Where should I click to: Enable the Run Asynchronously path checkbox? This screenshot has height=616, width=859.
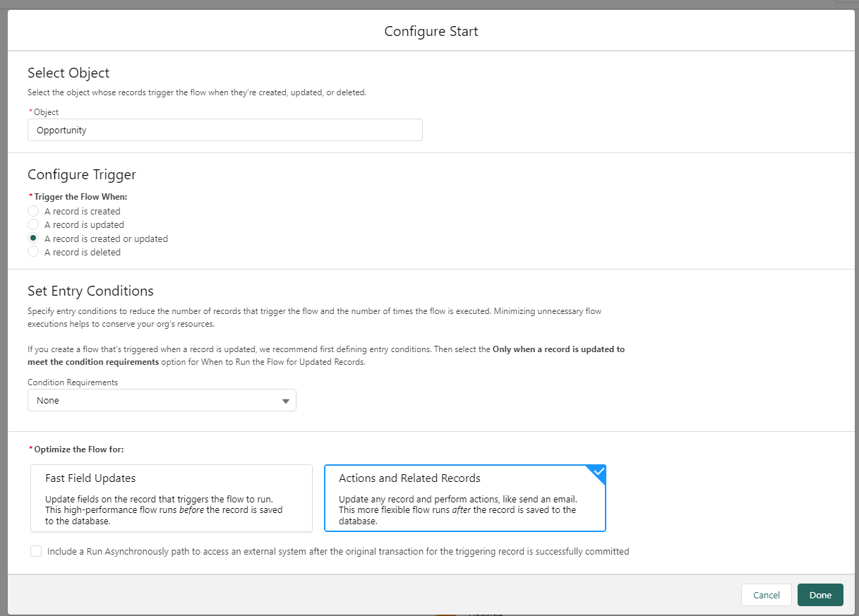click(x=36, y=551)
